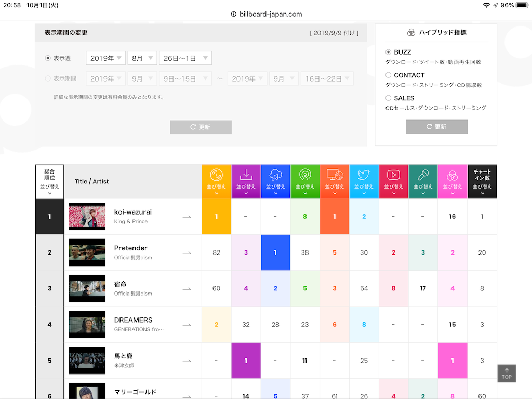Viewport: 532px width, 399px height.
Task: Select the BUZZ hybrid indicator
Action: pos(388,52)
